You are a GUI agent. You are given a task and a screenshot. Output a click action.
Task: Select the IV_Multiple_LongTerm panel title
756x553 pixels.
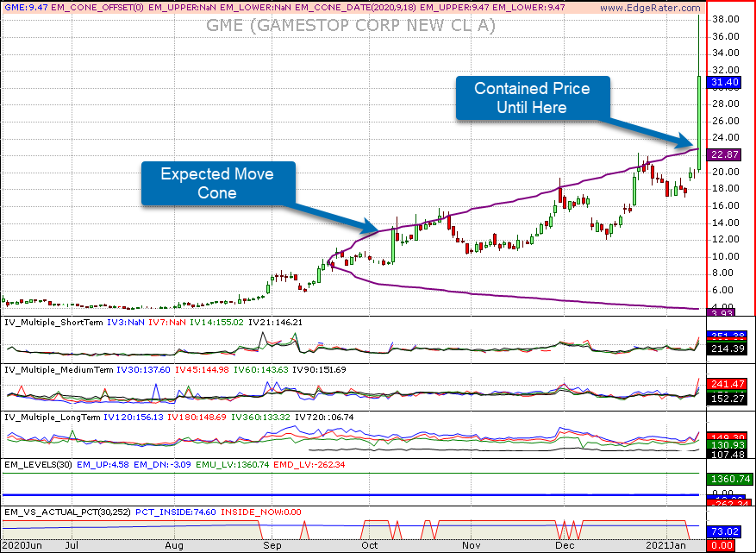[52, 418]
